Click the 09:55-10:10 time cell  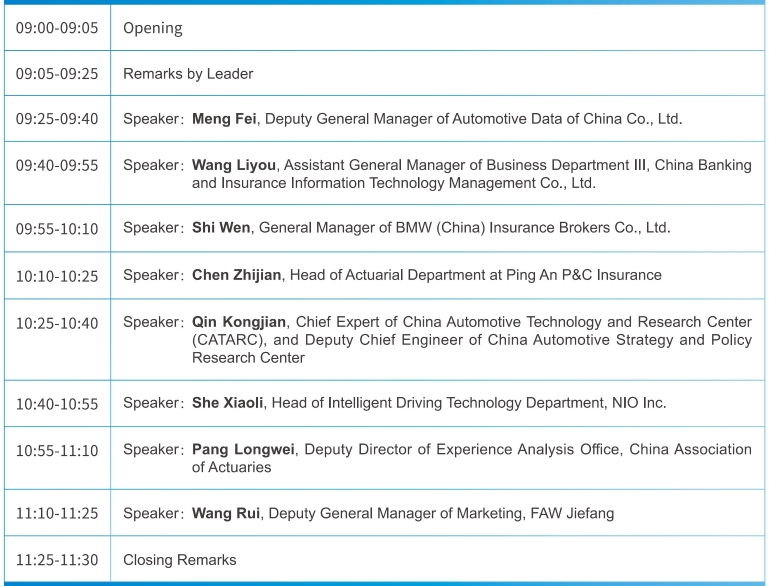[57, 229]
